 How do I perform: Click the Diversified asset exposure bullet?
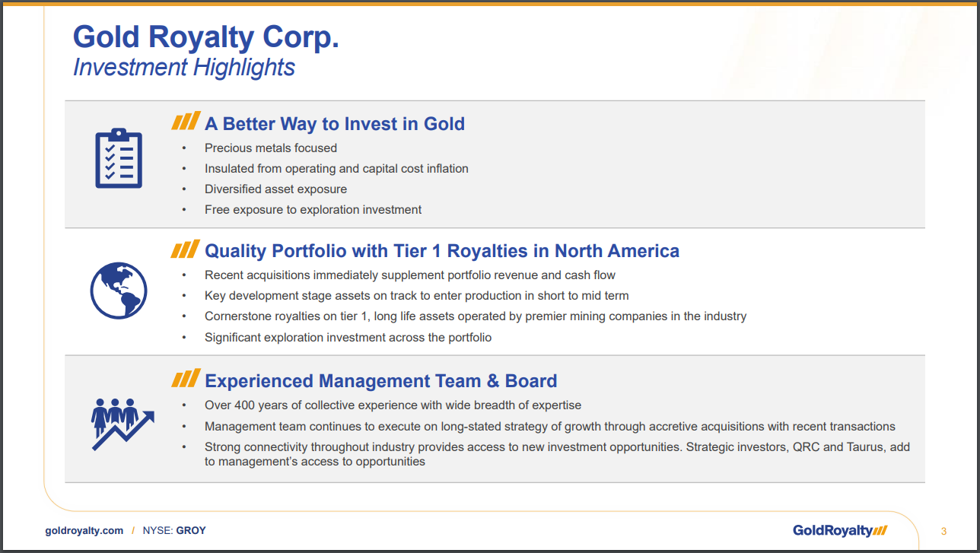[x=275, y=189]
